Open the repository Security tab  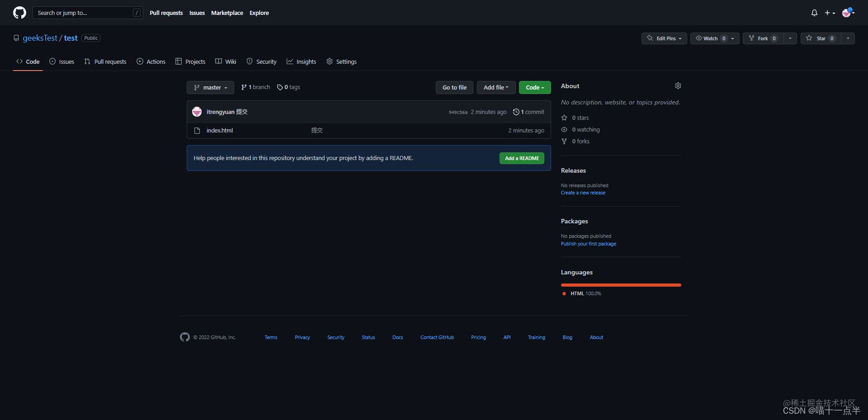pos(261,61)
